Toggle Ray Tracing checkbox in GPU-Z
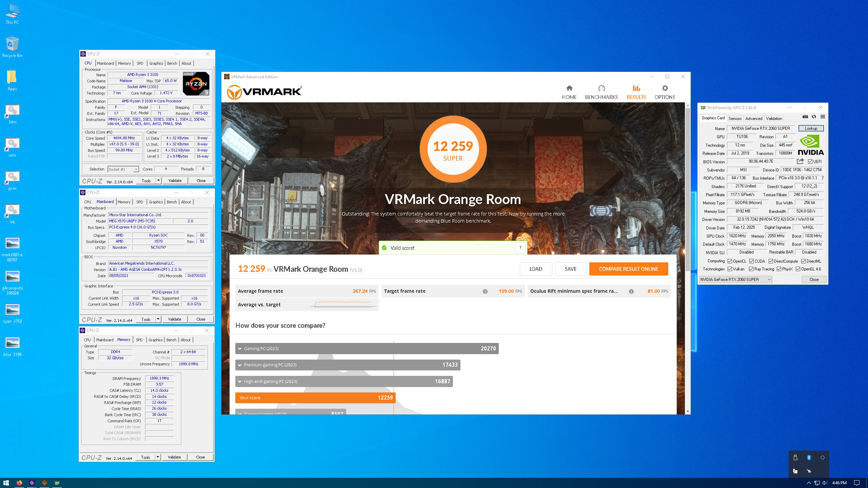This screenshot has height=488, width=868. pos(751,269)
